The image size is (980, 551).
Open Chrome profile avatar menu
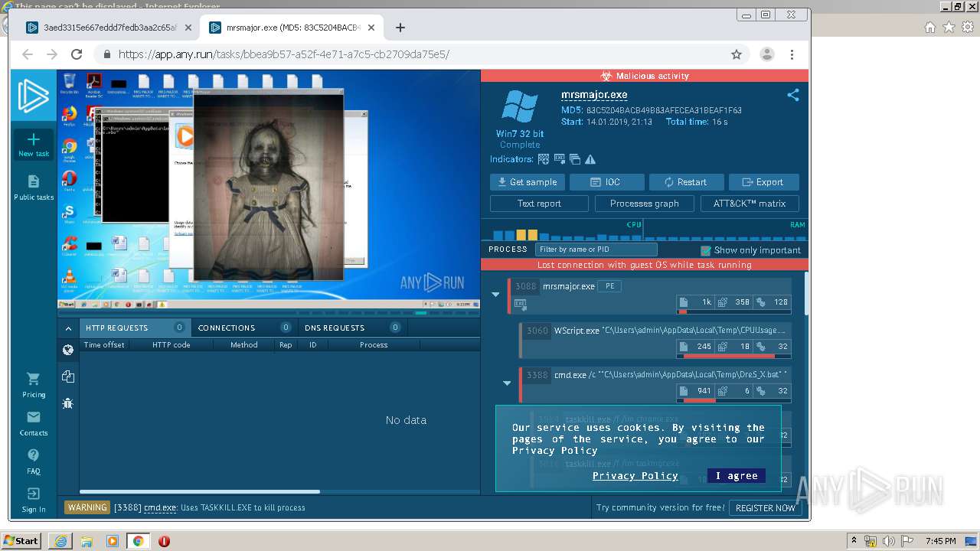pyautogui.click(x=766, y=54)
